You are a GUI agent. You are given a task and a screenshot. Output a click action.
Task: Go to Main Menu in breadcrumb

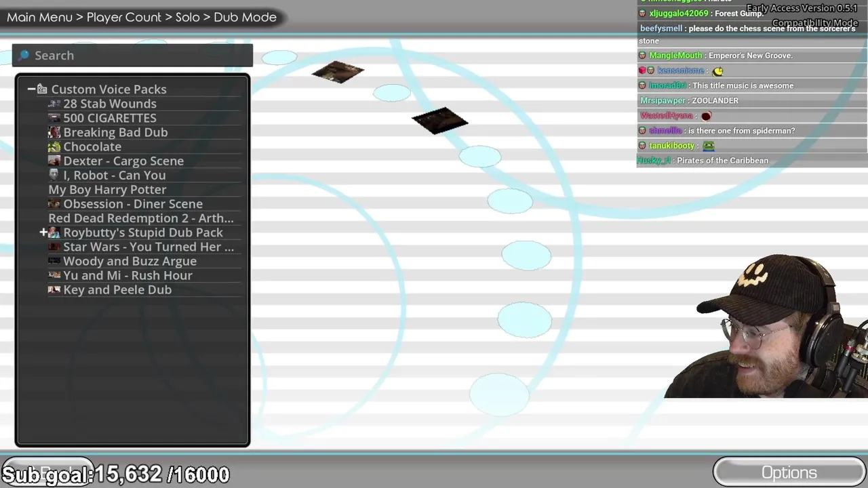click(x=39, y=17)
